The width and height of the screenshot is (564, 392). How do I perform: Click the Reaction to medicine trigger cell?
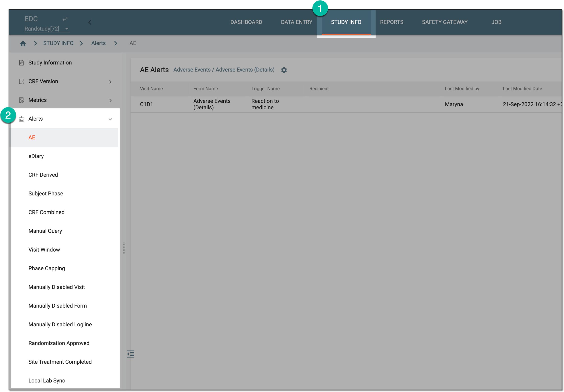pyautogui.click(x=265, y=104)
